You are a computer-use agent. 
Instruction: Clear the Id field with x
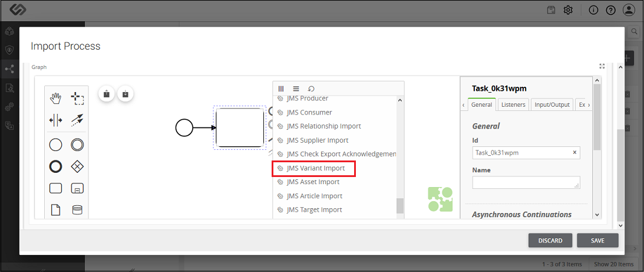tap(574, 153)
